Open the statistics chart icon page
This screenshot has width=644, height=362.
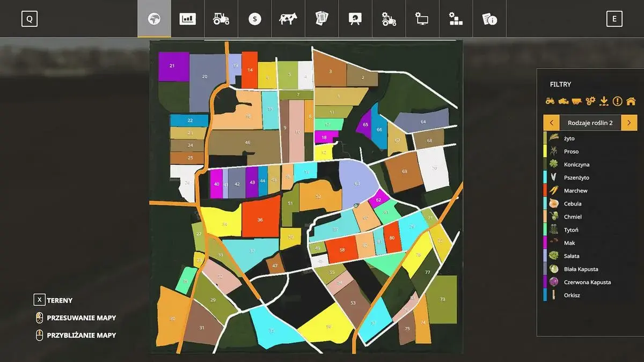pos(187,19)
